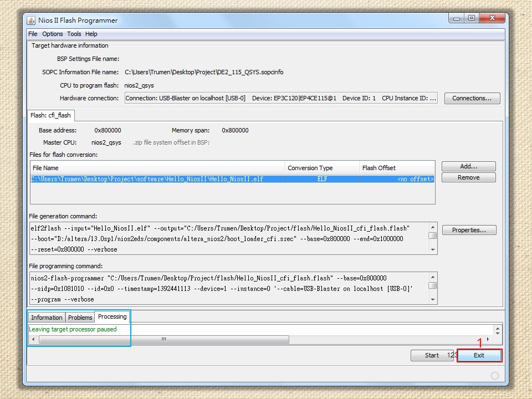The image size is (532, 399).
Task: Click the log's vertical scroll up arrow
Action: (x=498, y=329)
